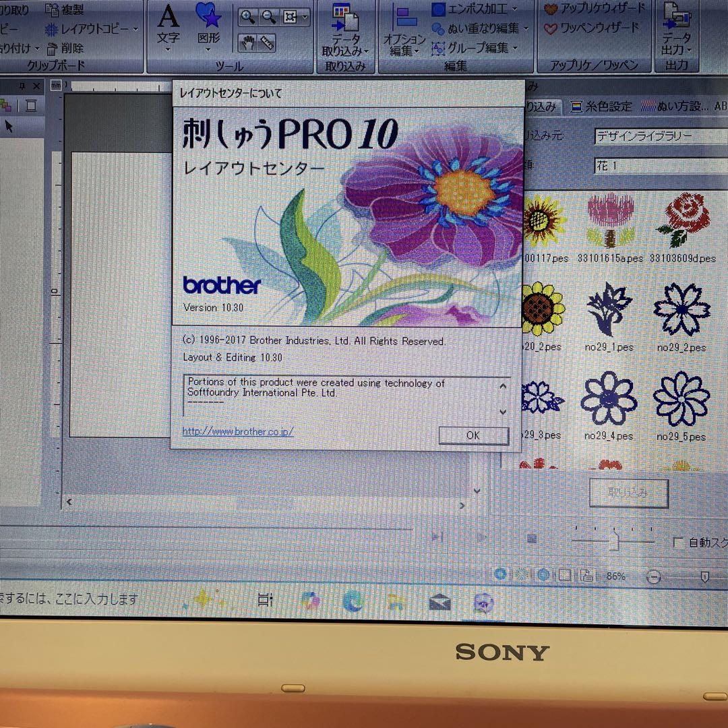
Task: Click the 削除 trash icon
Action: pyautogui.click(x=51, y=49)
